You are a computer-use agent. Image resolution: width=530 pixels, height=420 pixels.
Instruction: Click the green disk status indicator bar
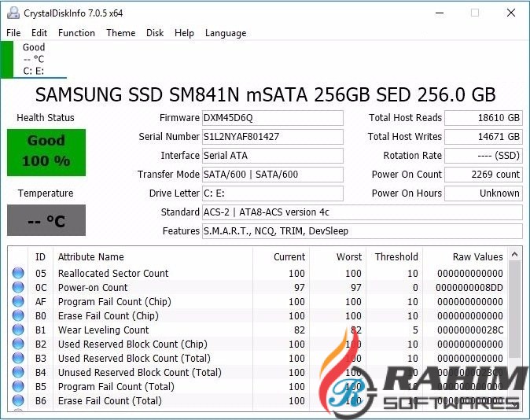tap(7, 59)
